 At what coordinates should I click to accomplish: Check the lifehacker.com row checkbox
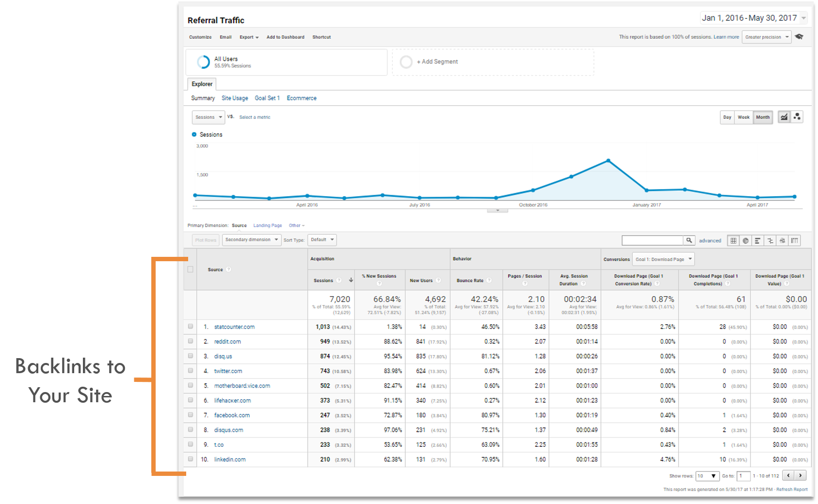coord(191,400)
